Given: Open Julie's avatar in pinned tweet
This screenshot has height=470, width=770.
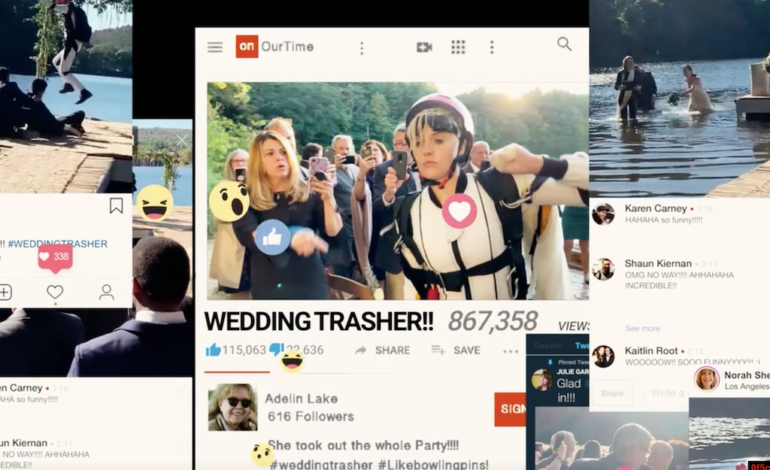Looking at the screenshot, I should [542, 380].
